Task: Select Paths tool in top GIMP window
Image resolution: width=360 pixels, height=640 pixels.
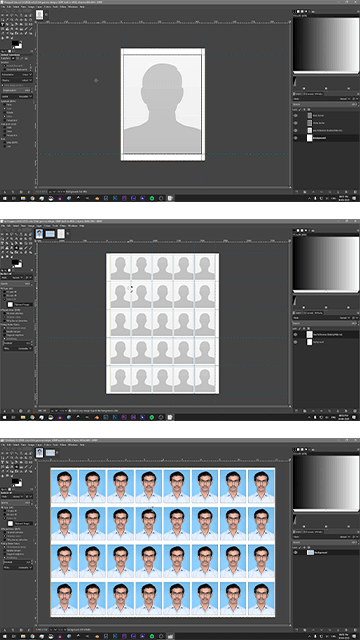Action: tap(2, 20)
